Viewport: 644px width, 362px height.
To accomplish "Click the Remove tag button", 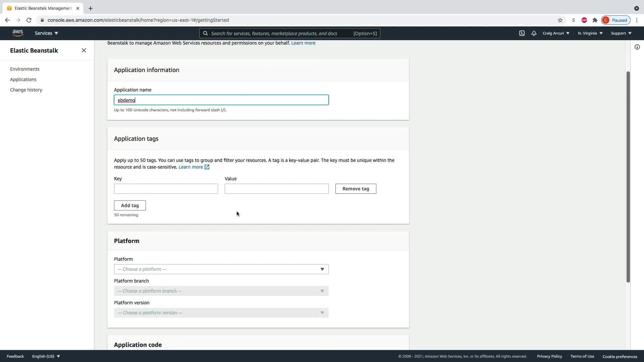I will pyautogui.click(x=356, y=189).
